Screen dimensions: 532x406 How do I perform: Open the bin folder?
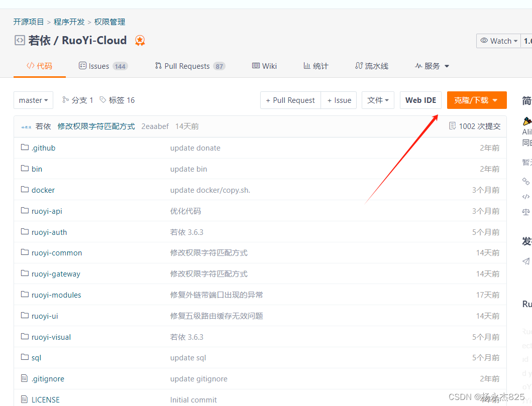[37, 169]
